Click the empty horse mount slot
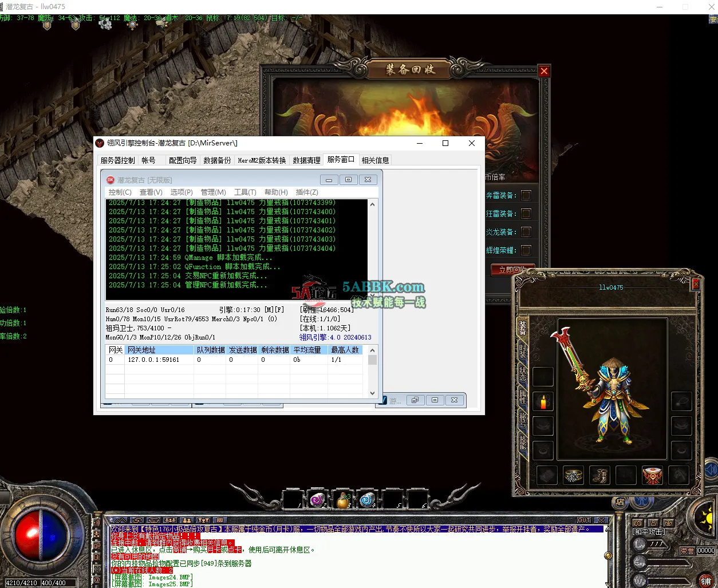The image size is (718, 588). pos(678,475)
